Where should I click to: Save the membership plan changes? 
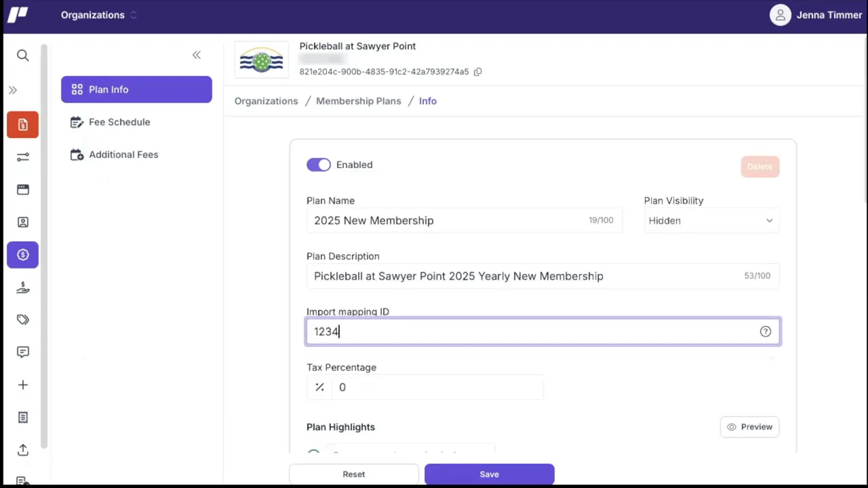[489, 474]
